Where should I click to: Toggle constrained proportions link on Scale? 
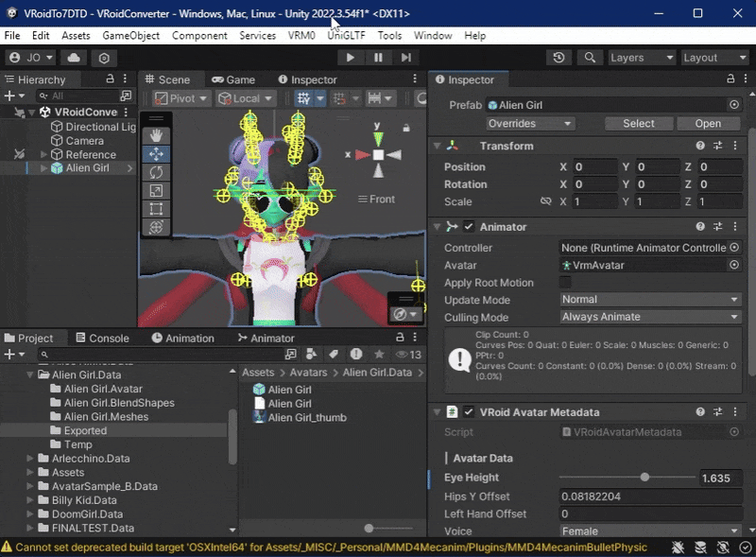pyautogui.click(x=546, y=201)
